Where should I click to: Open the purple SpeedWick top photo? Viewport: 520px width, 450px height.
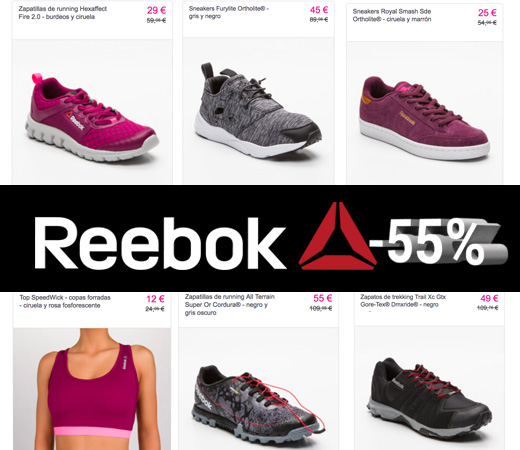click(x=92, y=389)
